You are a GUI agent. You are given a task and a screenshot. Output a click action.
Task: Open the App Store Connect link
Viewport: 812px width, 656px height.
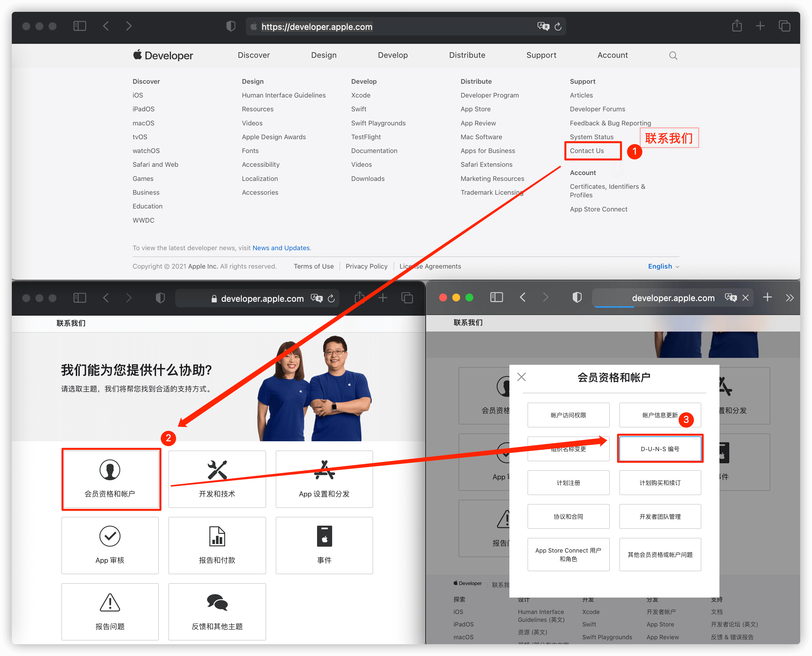pyautogui.click(x=598, y=209)
